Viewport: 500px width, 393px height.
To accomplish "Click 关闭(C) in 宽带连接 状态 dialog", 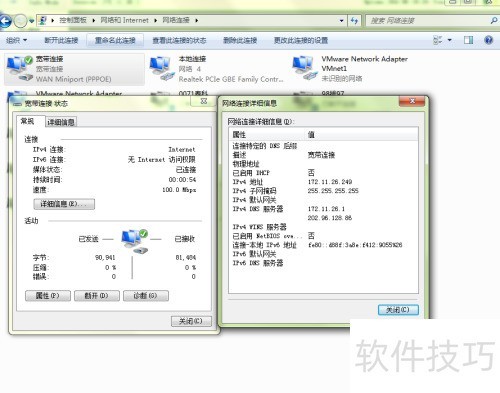I will (x=191, y=321).
